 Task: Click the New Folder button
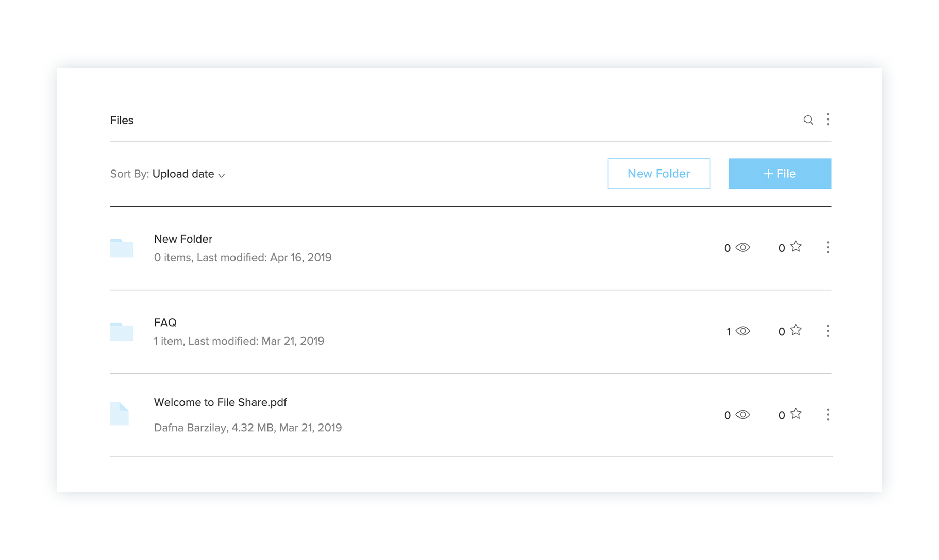pos(659,174)
